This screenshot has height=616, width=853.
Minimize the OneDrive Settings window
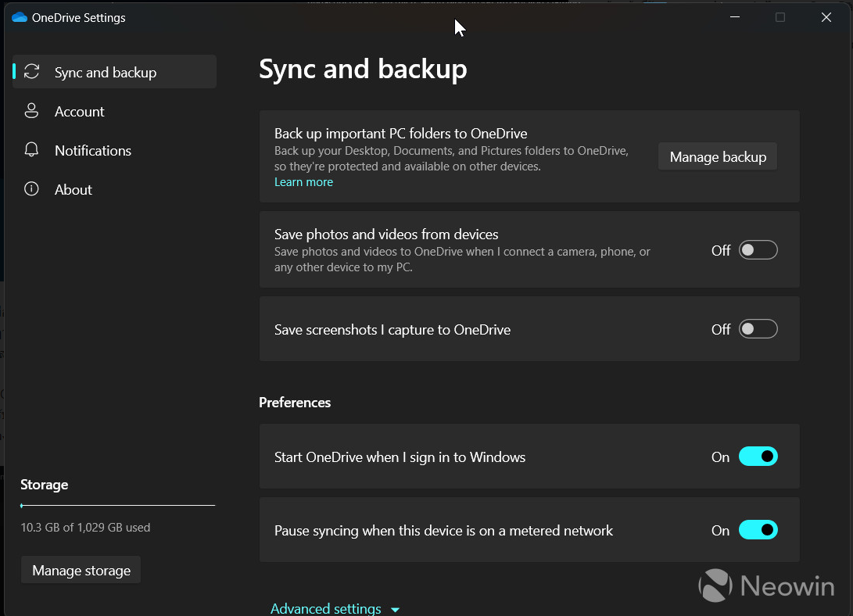point(735,17)
